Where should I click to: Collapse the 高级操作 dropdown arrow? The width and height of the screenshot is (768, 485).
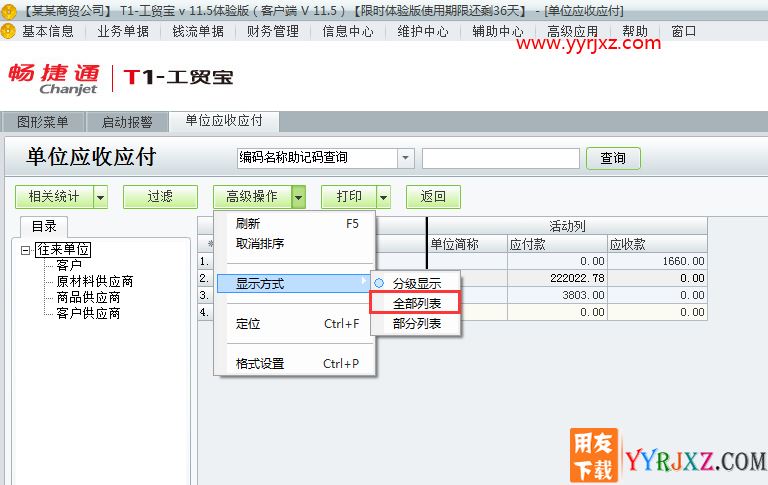pos(298,197)
